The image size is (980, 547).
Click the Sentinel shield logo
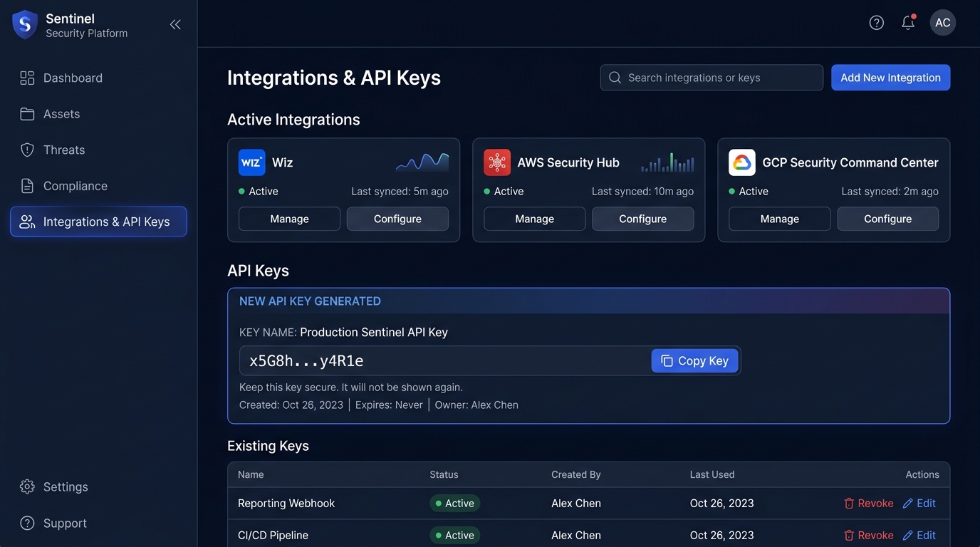coord(25,24)
